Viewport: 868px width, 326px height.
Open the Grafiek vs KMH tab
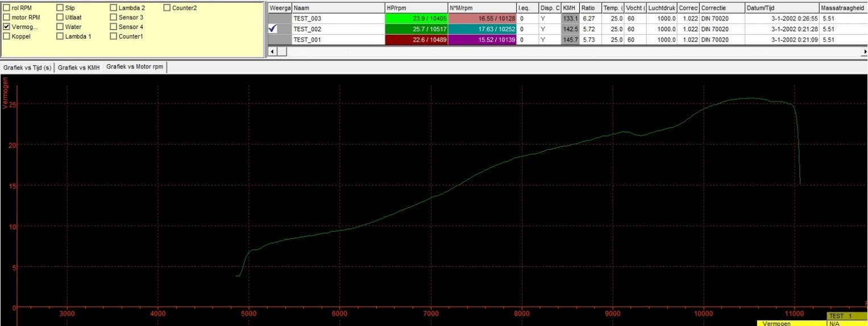(x=78, y=67)
